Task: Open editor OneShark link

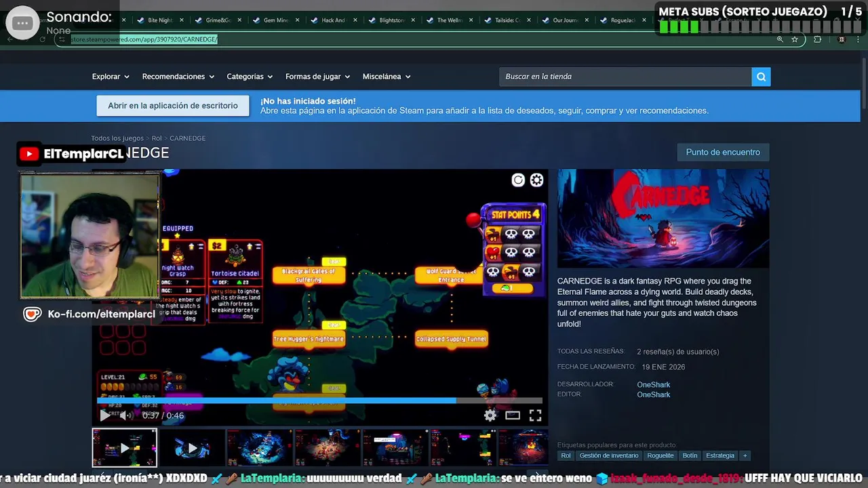Action: coord(653,394)
